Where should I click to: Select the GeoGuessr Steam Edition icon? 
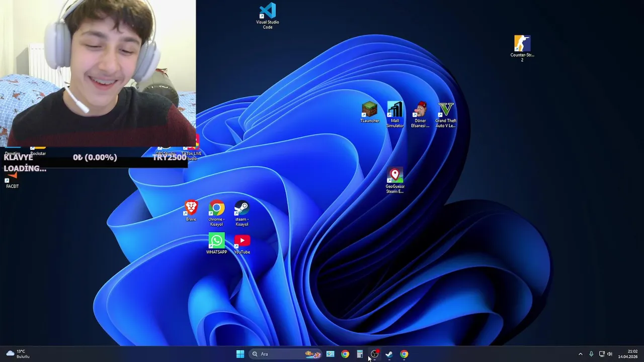tap(395, 180)
